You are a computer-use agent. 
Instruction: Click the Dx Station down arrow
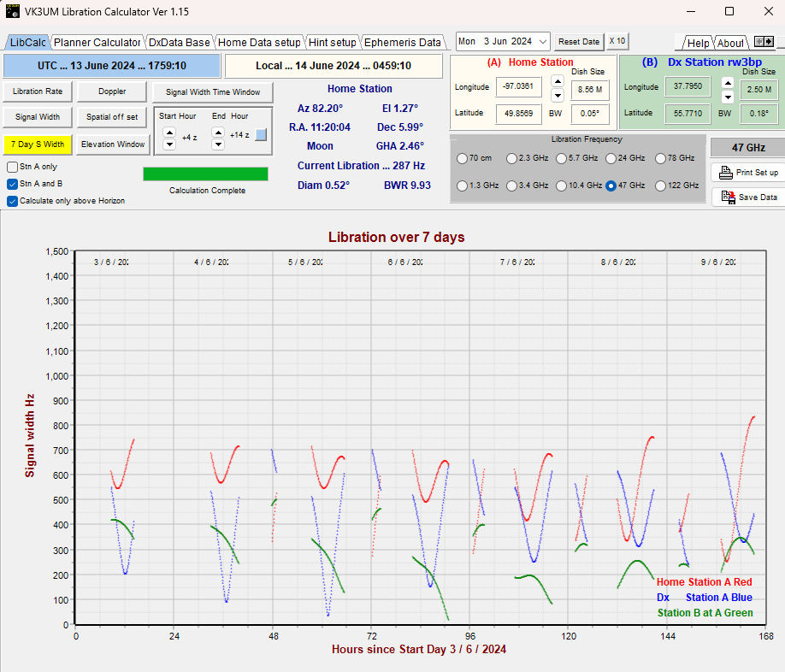click(728, 97)
